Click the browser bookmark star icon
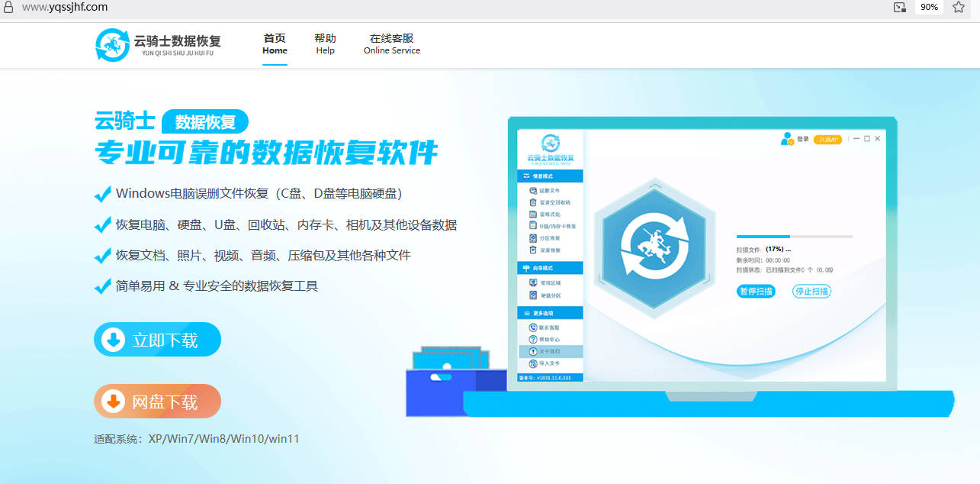The width and height of the screenshot is (980, 484). 959,7
